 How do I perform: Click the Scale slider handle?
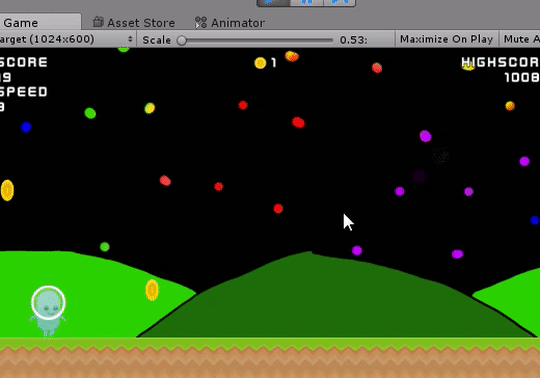tap(182, 40)
